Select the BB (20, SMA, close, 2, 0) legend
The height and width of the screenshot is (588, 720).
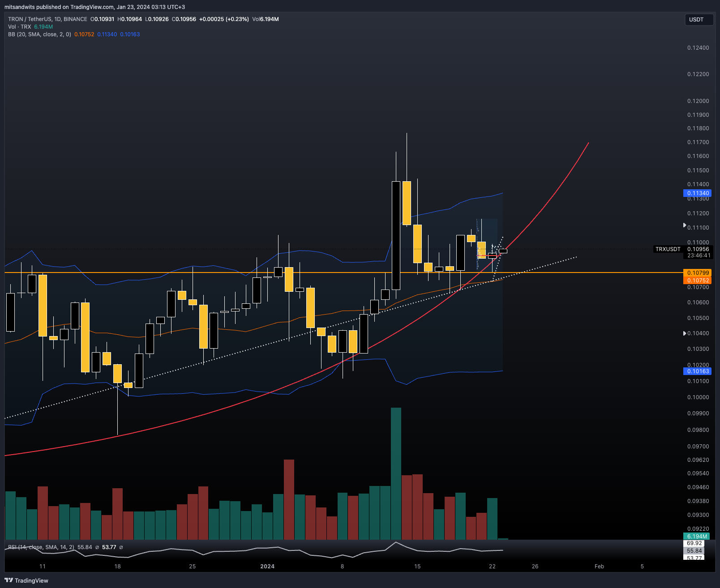(x=39, y=34)
